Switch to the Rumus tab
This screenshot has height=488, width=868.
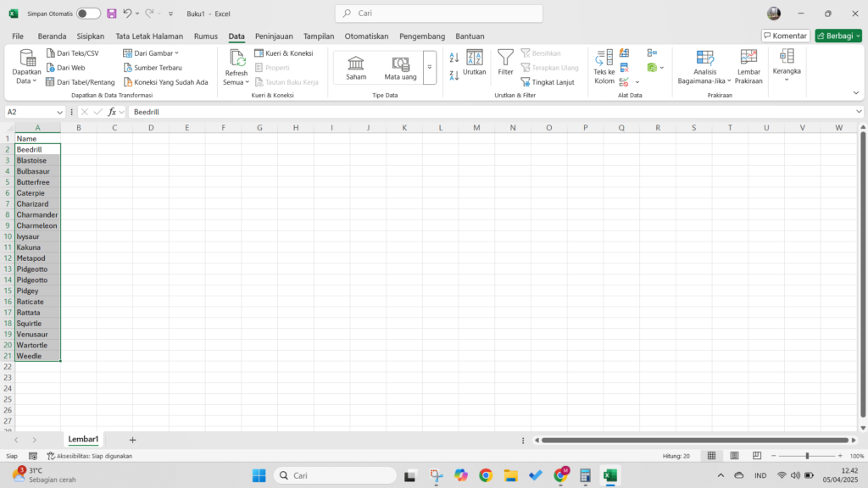click(206, 36)
